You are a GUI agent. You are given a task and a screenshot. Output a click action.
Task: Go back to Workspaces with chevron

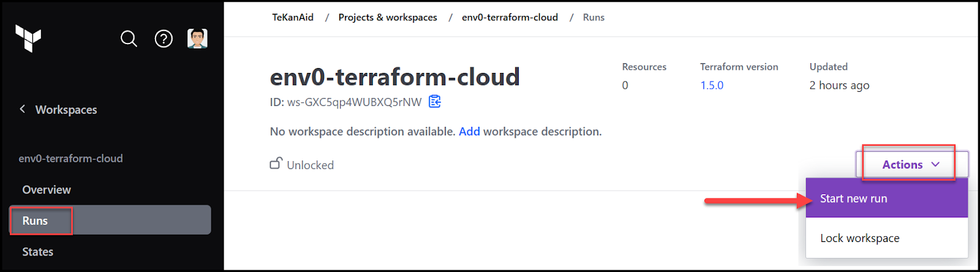(23, 109)
